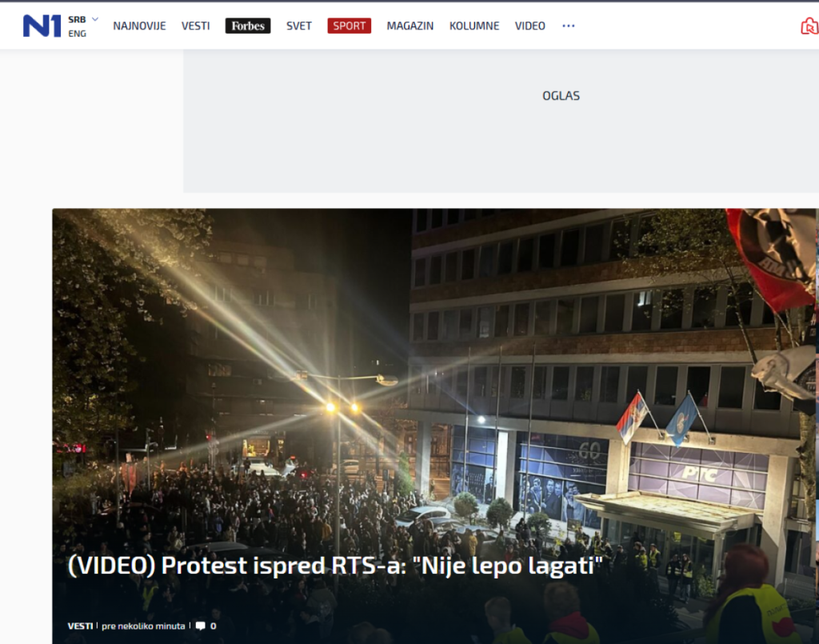Click the Forbes badge in navigation
This screenshot has width=819, height=644.
(x=248, y=26)
